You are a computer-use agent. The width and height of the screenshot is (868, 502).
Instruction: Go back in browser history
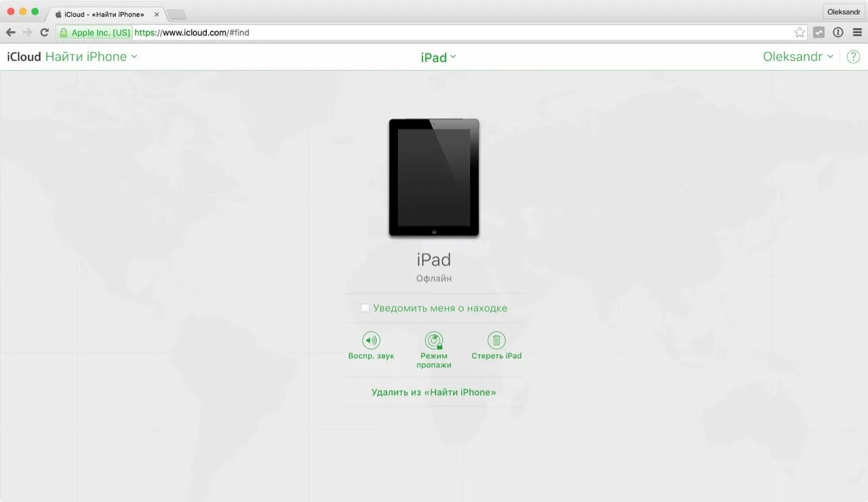point(10,32)
